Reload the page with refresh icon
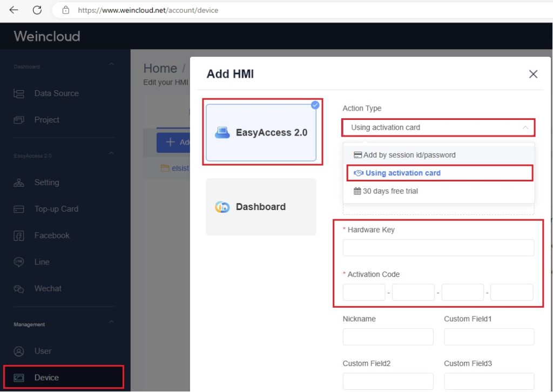 coord(37,10)
